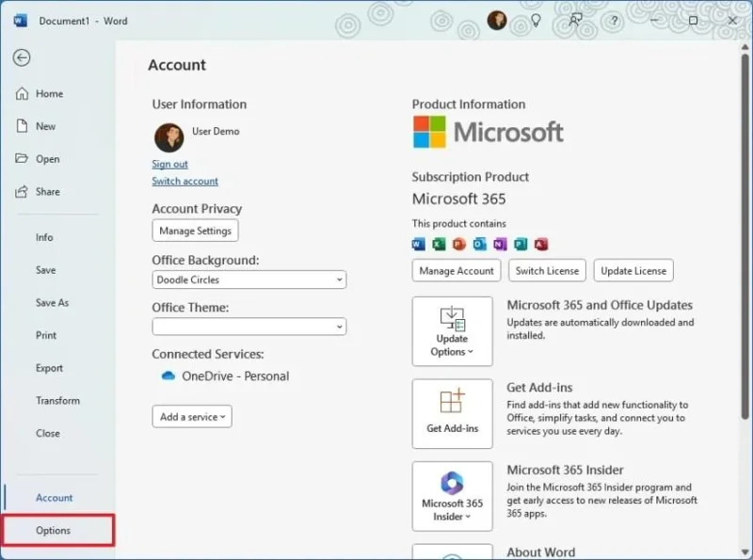Viewport: 753px width, 560px height.
Task: Click the Publisher app icon
Action: (x=521, y=244)
